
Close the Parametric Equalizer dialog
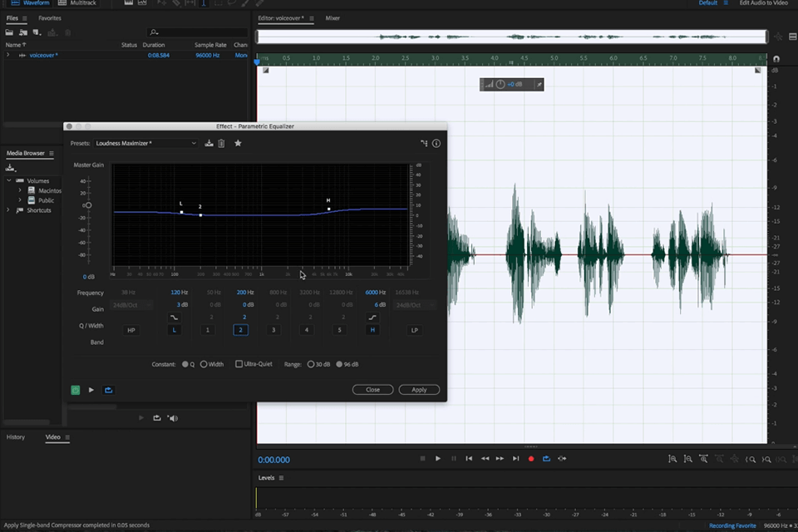pyautogui.click(x=372, y=389)
